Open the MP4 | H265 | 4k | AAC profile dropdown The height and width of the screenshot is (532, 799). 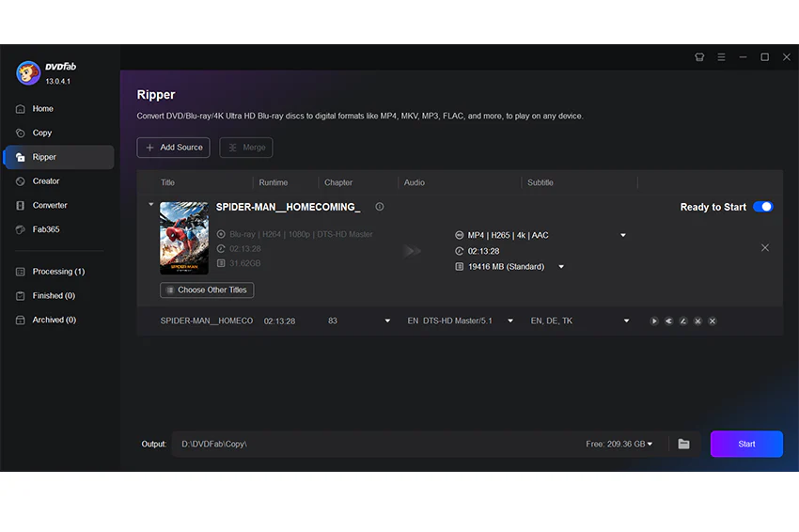622,235
